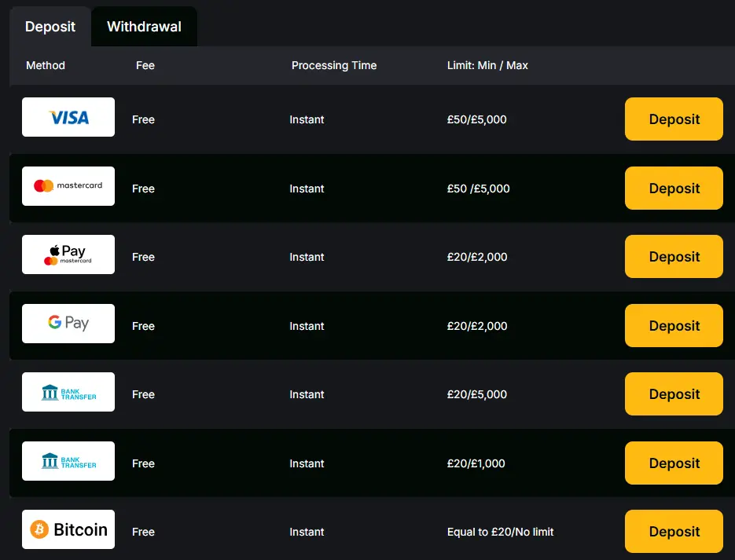Image resolution: width=735 pixels, height=560 pixels.
Task: Click the Fee column header
Action: point(145,65)
